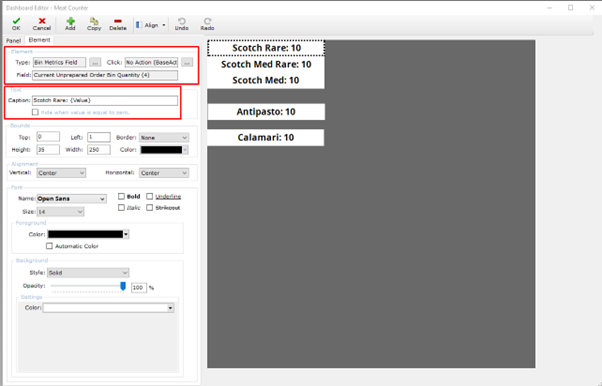
Task: Click the Type field Bin Metrics Field
Action: coord(59,62)
